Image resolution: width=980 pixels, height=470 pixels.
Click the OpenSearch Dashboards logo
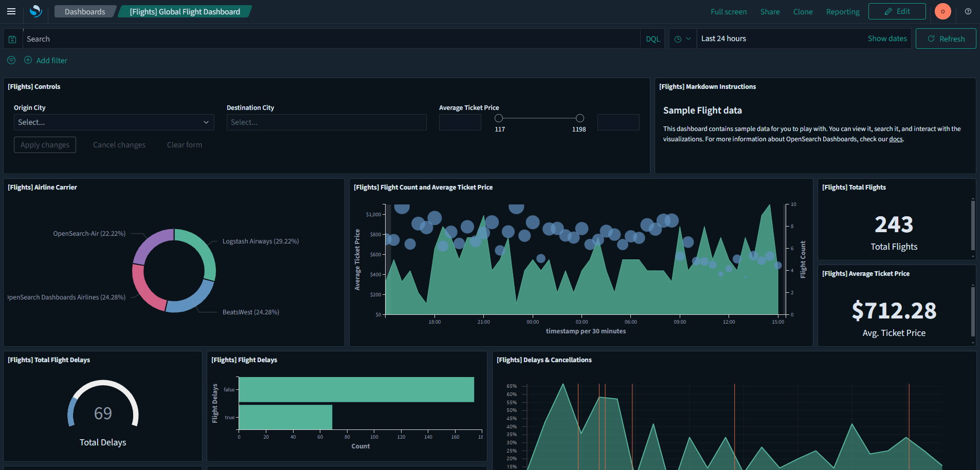(35, 11)
